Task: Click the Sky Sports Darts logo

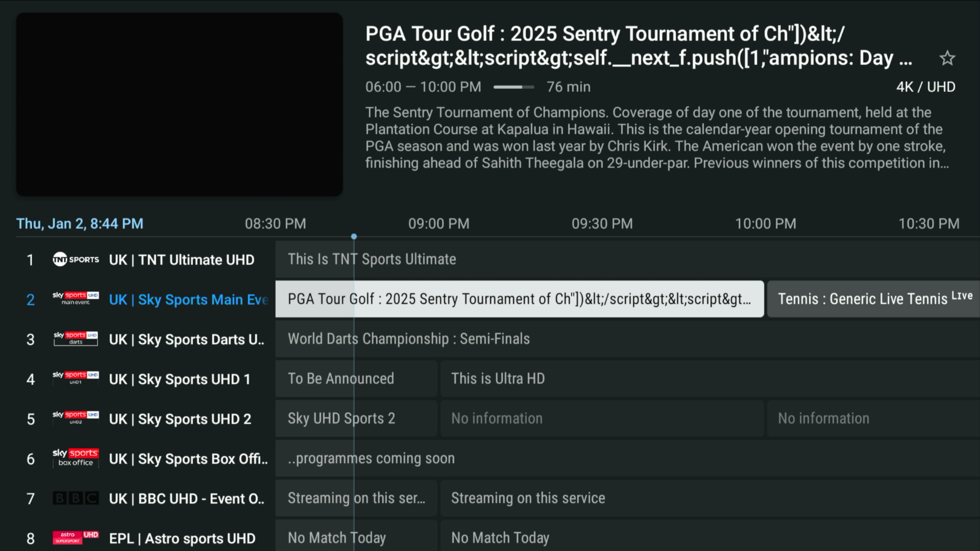Action: (x=76, y=339)
